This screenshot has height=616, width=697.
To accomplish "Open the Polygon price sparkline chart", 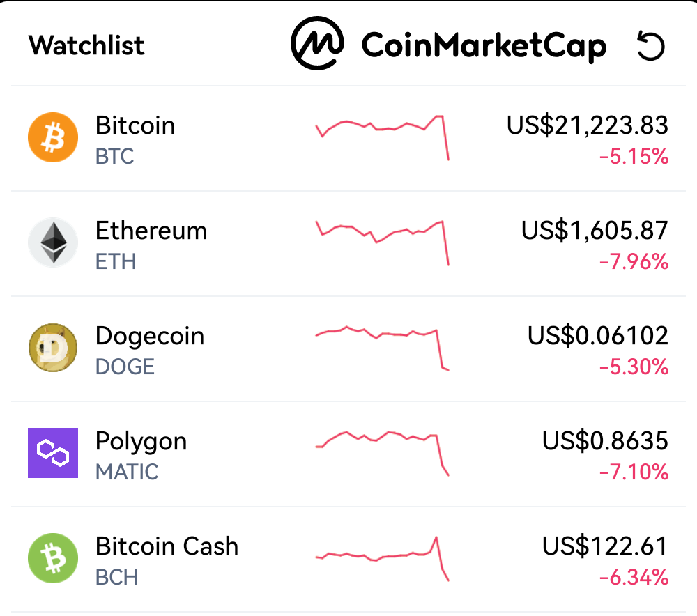I will coord(382,454).
